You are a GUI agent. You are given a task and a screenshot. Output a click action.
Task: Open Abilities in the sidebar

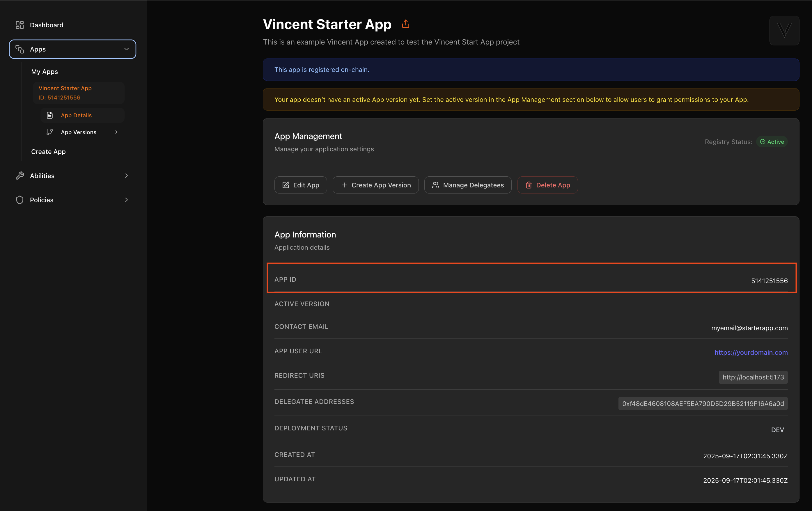pos(72,175)
